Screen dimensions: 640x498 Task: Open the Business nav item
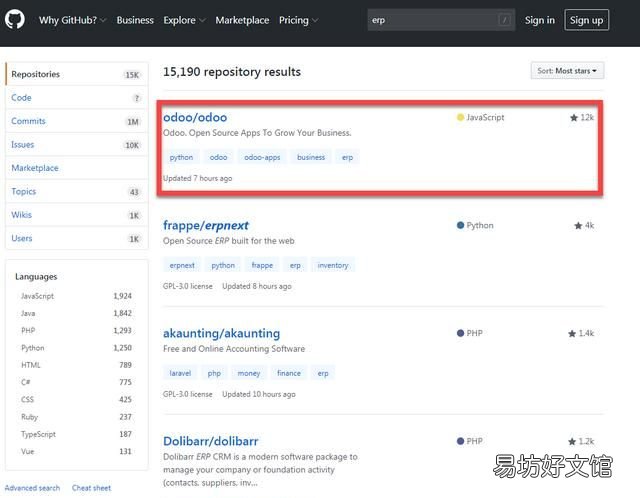click(x=135, y=20)
